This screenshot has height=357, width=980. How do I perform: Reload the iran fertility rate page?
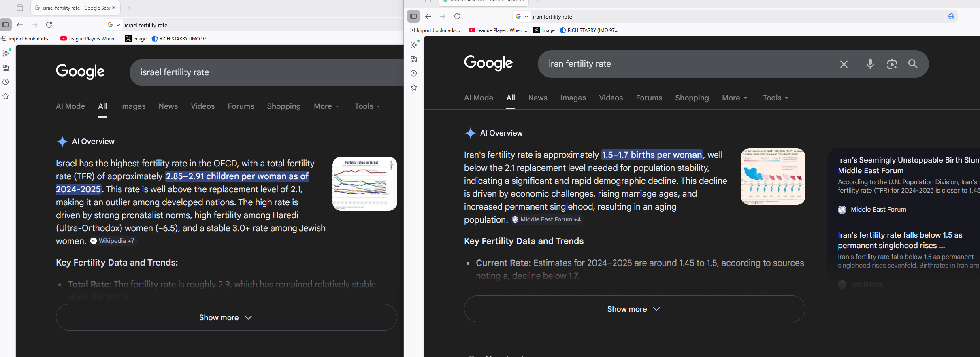pyautogui.click(x=457, y=16)
